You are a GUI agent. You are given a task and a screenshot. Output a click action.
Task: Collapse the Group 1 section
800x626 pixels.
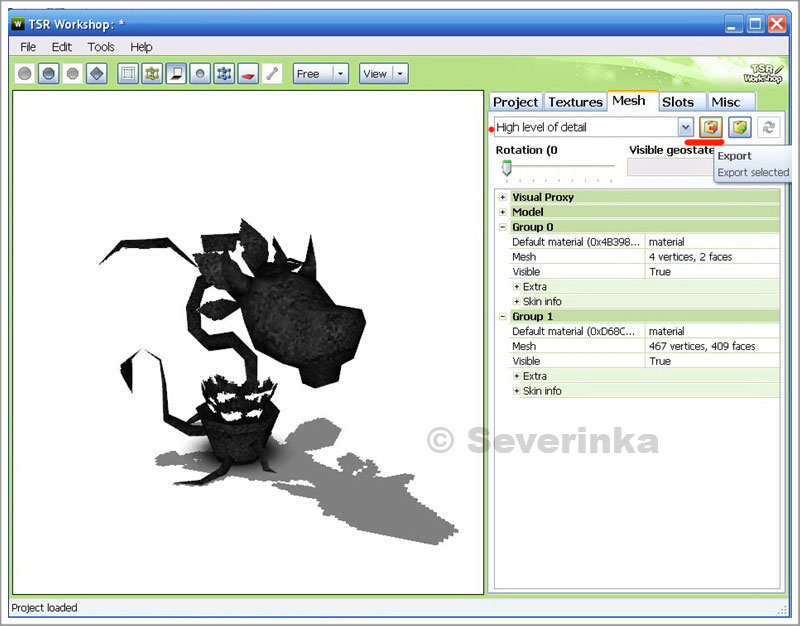point(503,316)
